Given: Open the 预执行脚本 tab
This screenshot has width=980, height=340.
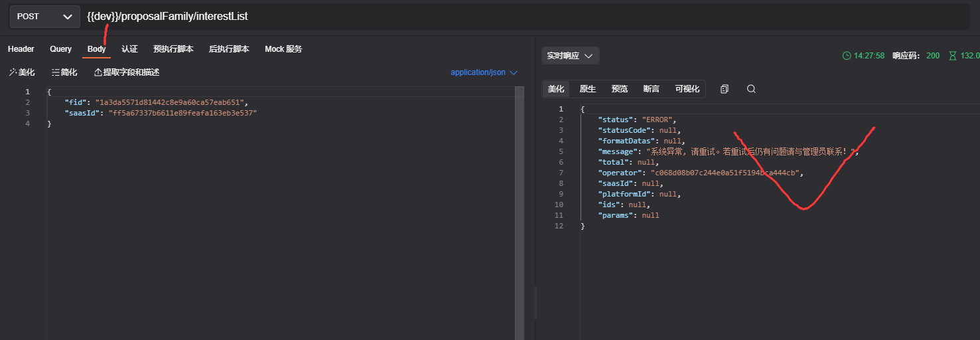Looking at the screenshot, I should pyautogui.click(x=173, y=49).
